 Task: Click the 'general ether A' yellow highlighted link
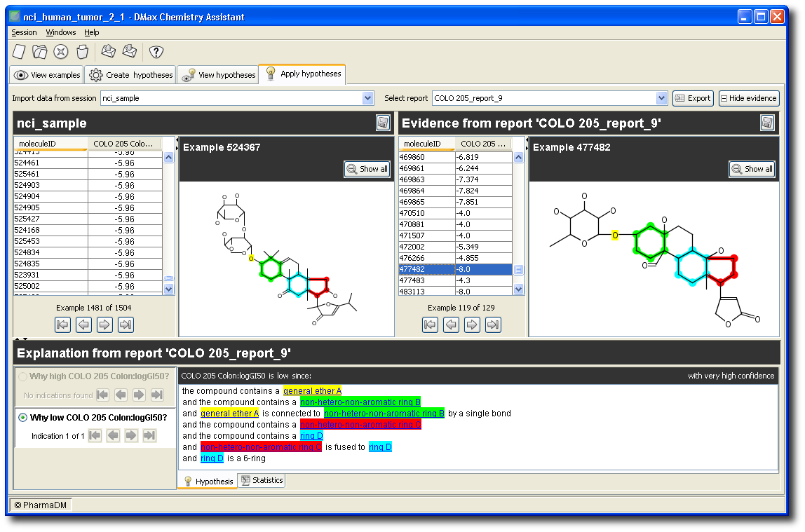(312, 391)
